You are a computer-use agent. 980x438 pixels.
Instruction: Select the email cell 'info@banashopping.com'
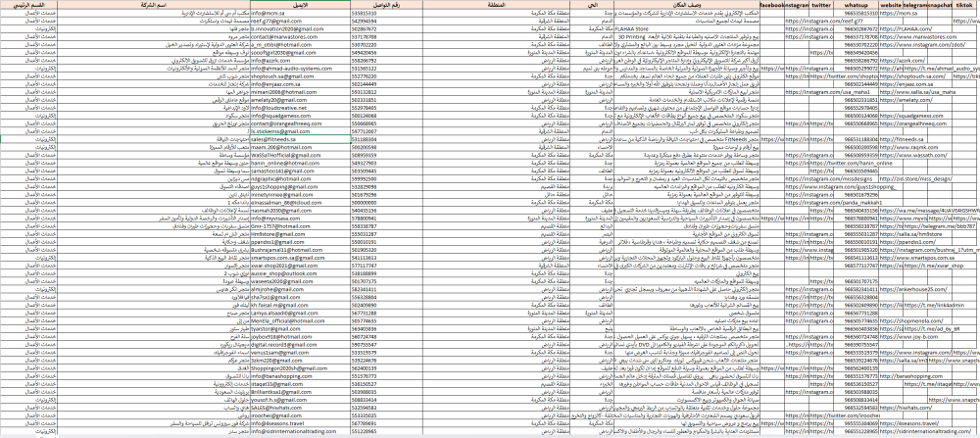tap(300, 377)
